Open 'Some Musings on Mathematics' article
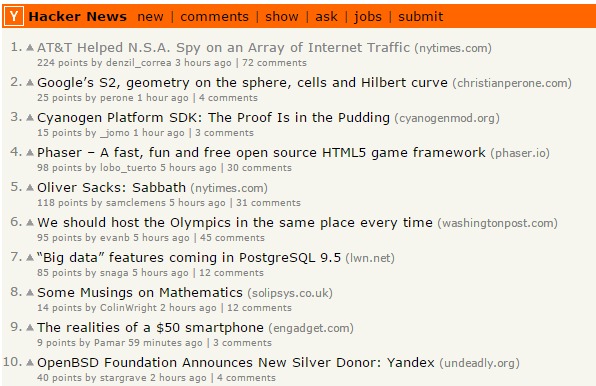 click(140, 293)
